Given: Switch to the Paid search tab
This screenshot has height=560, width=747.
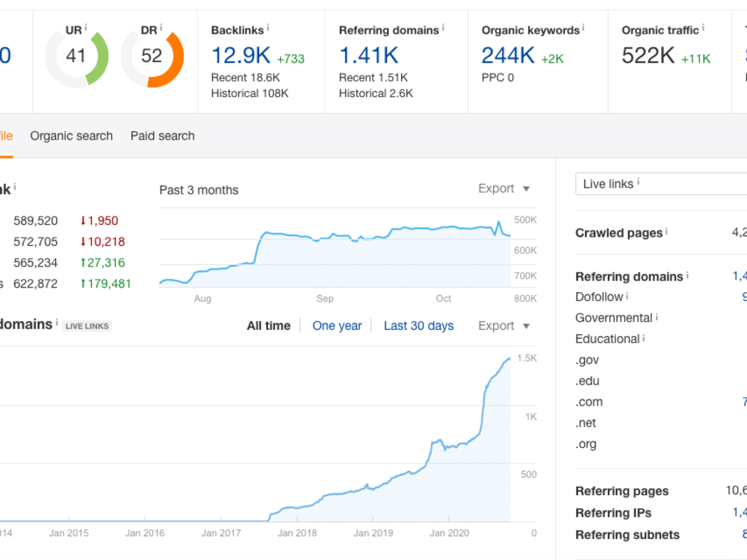Looking at the screenshot, I should pos(162,136).
